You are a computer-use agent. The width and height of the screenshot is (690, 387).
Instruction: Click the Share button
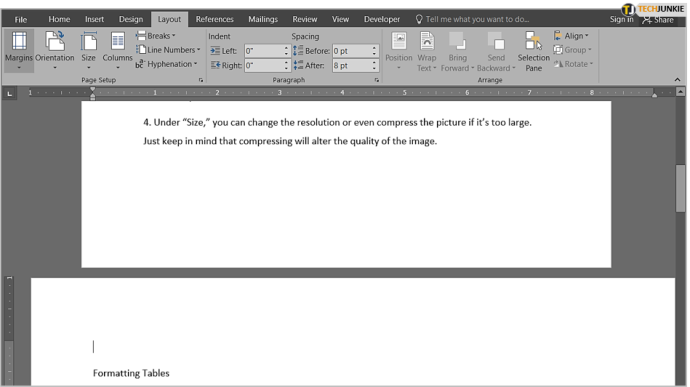pyautogui.click(x=658, y=20)
